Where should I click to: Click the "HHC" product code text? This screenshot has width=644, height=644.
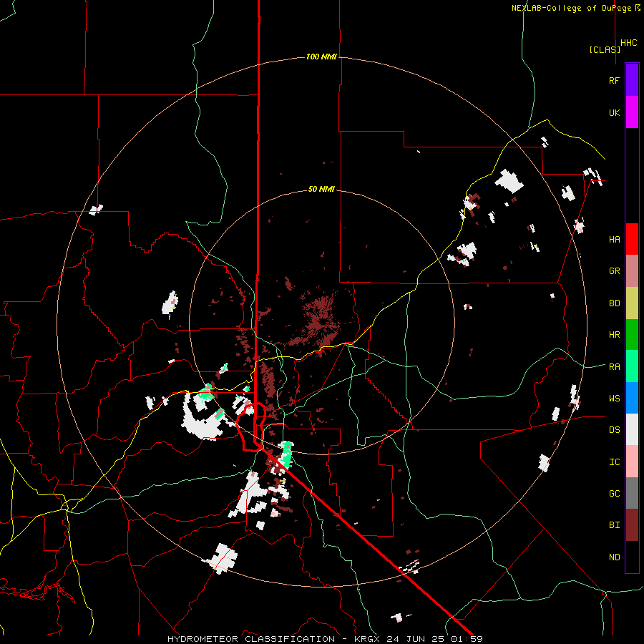628,43
